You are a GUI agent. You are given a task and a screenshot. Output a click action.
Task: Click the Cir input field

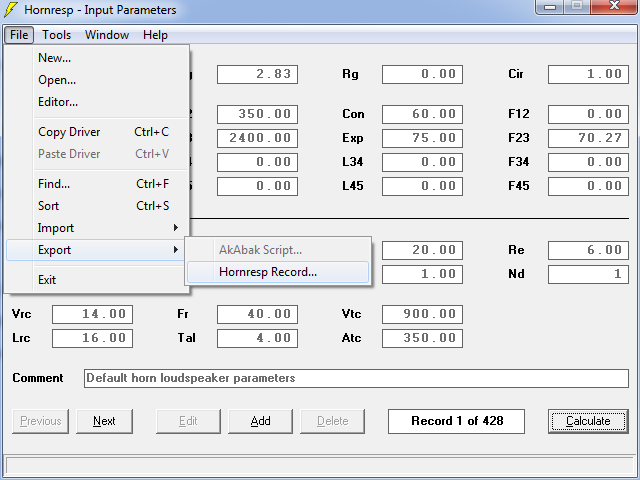pos(588,74)
